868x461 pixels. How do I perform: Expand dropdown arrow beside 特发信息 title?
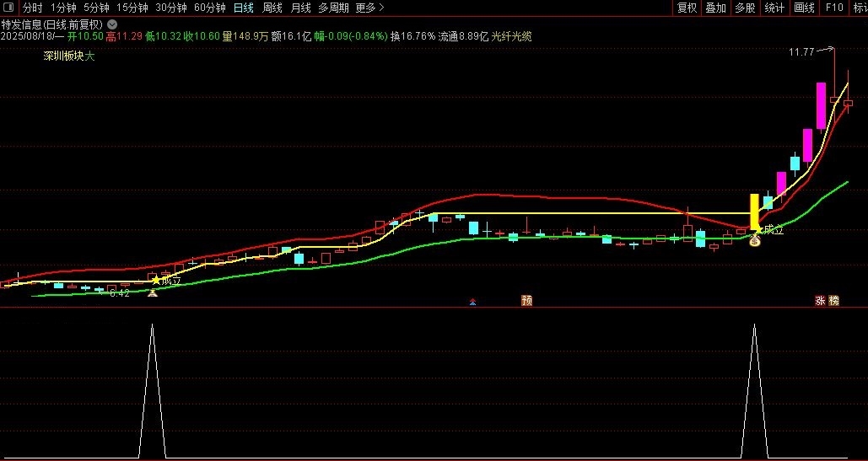pos(112,24)
